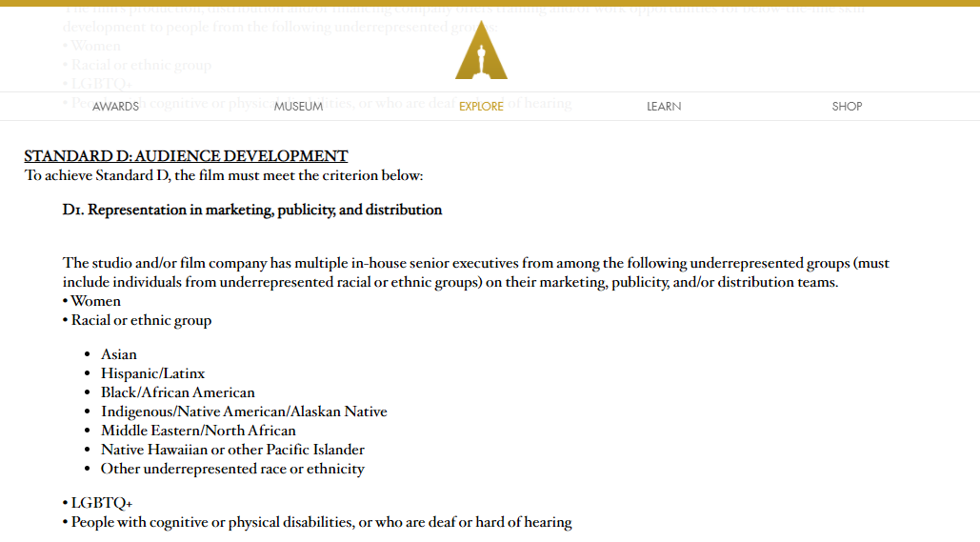980x542 pixels.
Task: Click the golden Oscar statuette logo
Action: point(481,50)
